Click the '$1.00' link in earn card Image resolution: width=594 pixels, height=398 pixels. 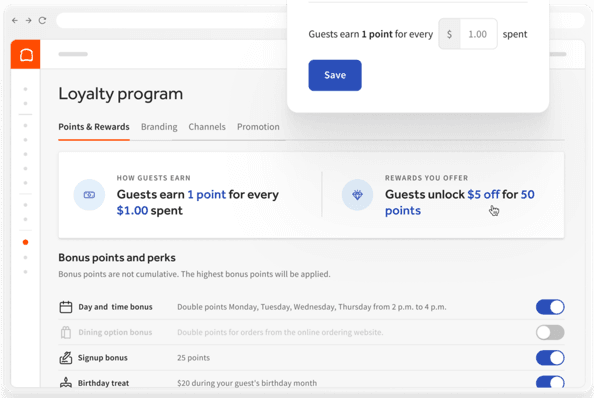coord(132,211)
